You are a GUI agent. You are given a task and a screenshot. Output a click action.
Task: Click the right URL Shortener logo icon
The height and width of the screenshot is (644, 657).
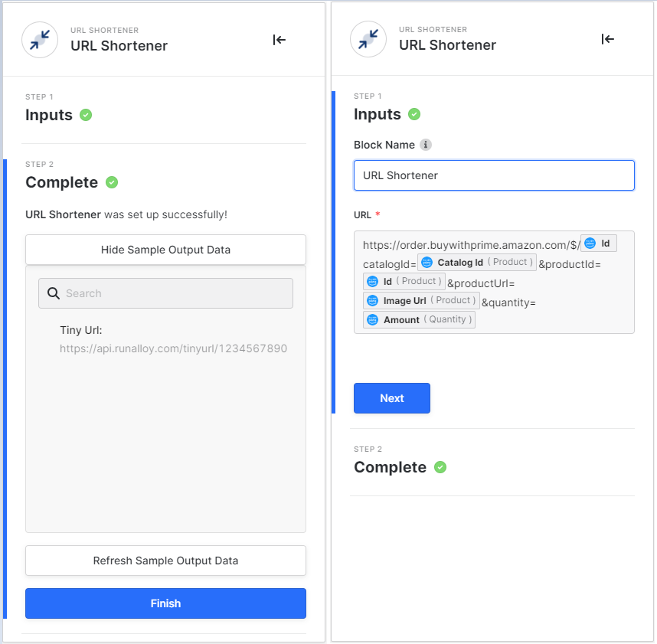point(368,39)
